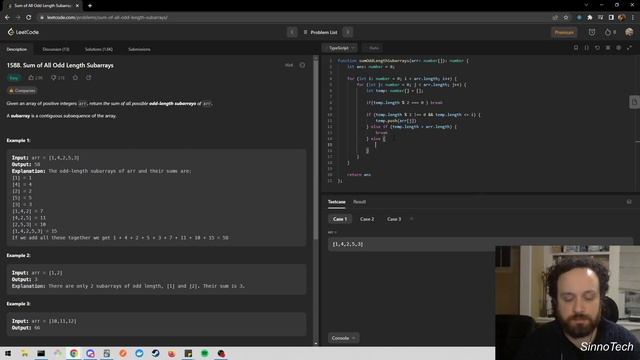
Task: Open editor settings gear icon
Action: (618, 48)
